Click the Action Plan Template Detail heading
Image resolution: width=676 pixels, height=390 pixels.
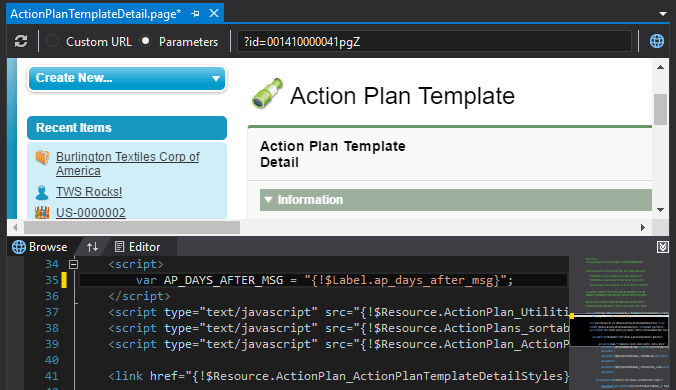click(x=332, y=154)
